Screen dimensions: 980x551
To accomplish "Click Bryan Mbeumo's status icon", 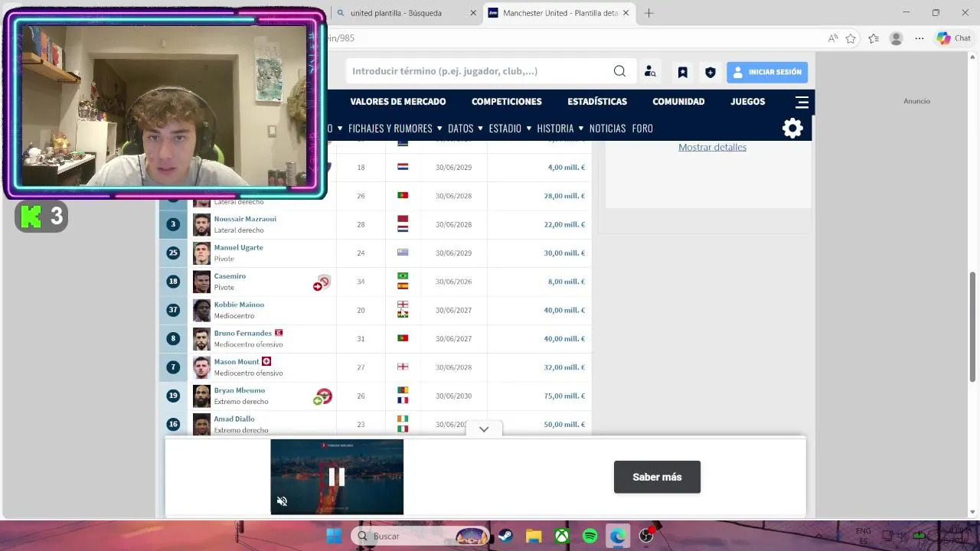I will [x=322, y=396].
